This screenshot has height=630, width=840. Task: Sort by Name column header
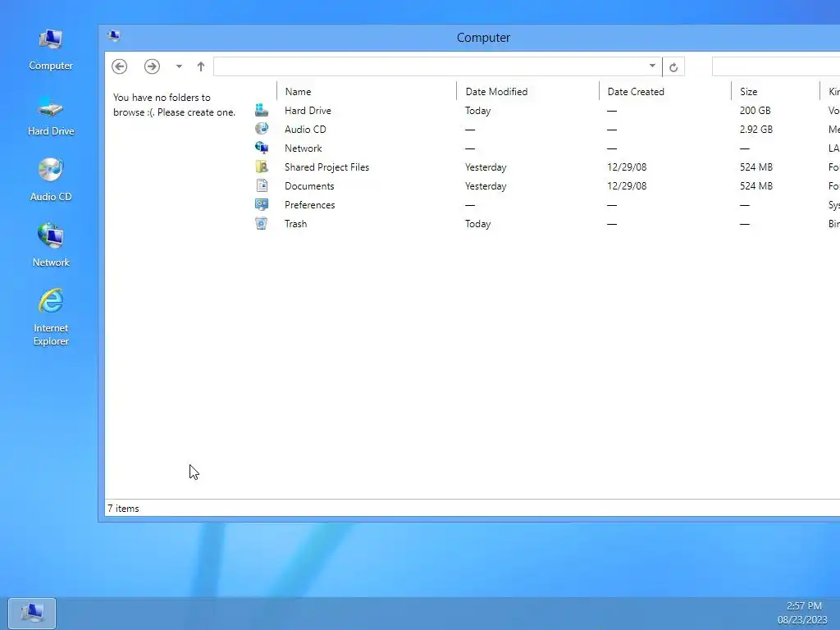click(298, 92)
